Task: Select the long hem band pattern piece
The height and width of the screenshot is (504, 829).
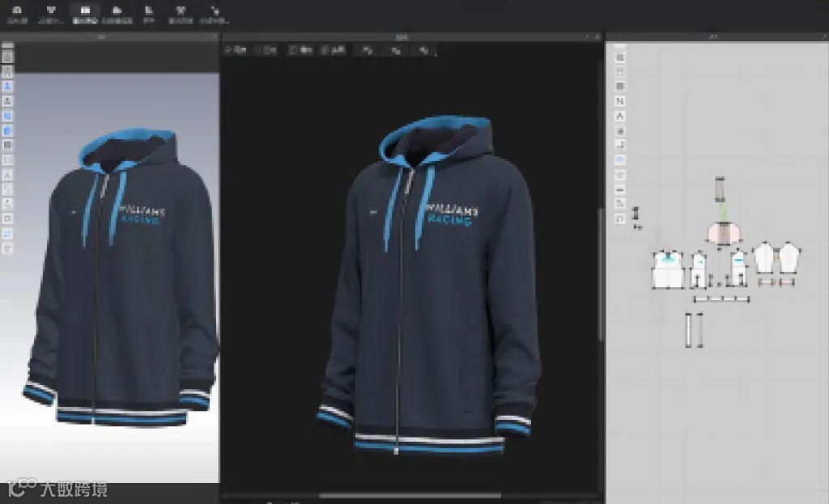Action: pos(721,299)
